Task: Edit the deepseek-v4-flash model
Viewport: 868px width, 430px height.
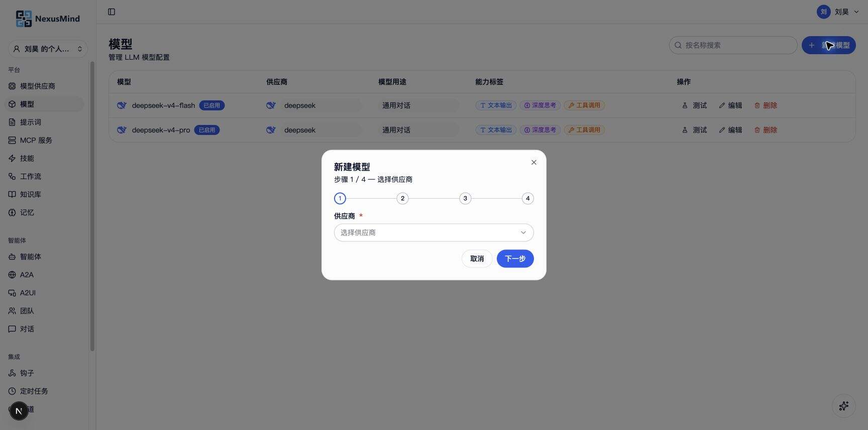Action: [x=730, y=105]
